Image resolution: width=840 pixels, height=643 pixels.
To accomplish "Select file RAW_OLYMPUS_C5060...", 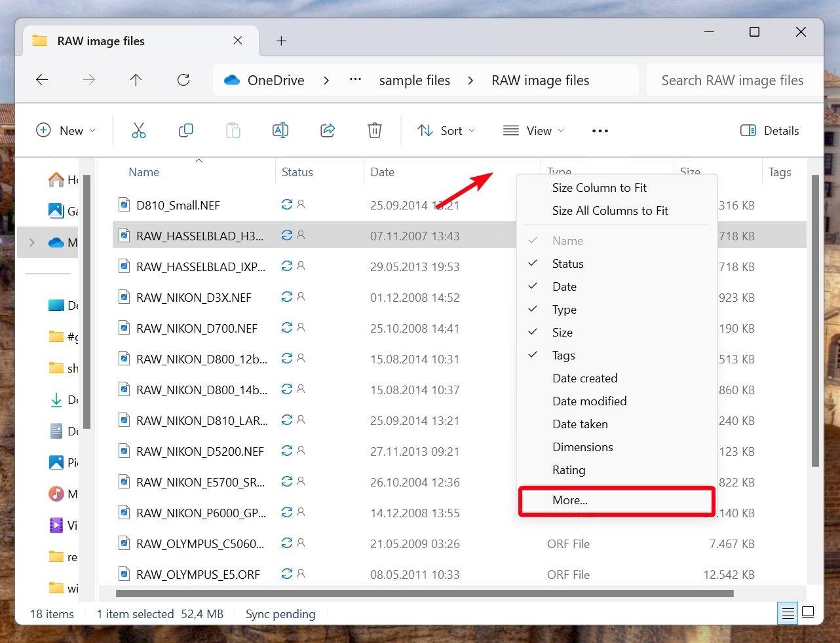I will [x=200, y=543].
